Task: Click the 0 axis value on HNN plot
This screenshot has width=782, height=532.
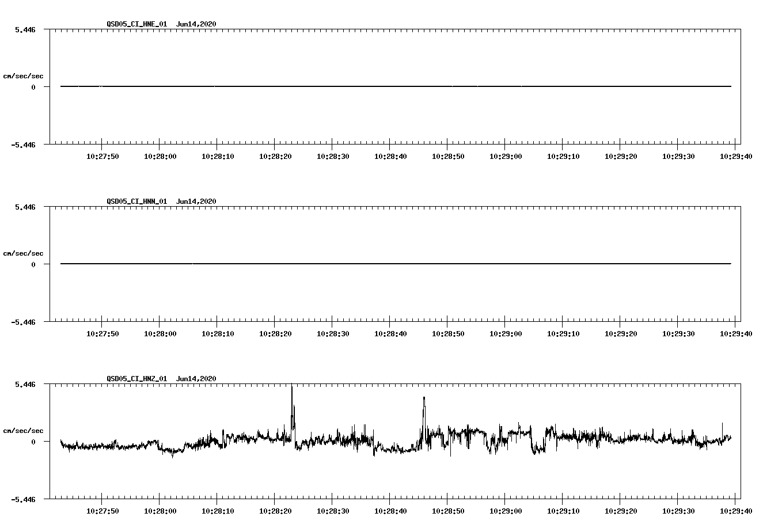Action: pyautogui.click(x=33, y=264)
